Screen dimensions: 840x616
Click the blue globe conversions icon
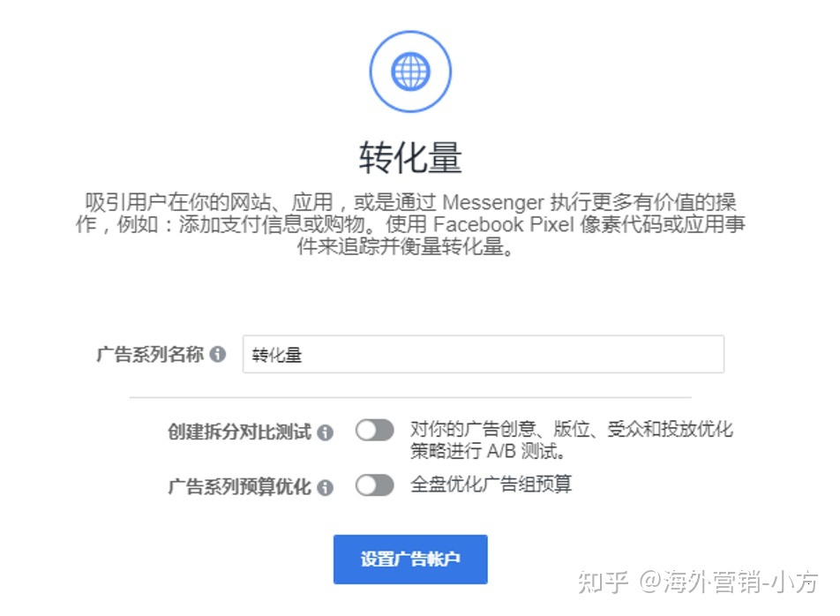coord(410,71)
